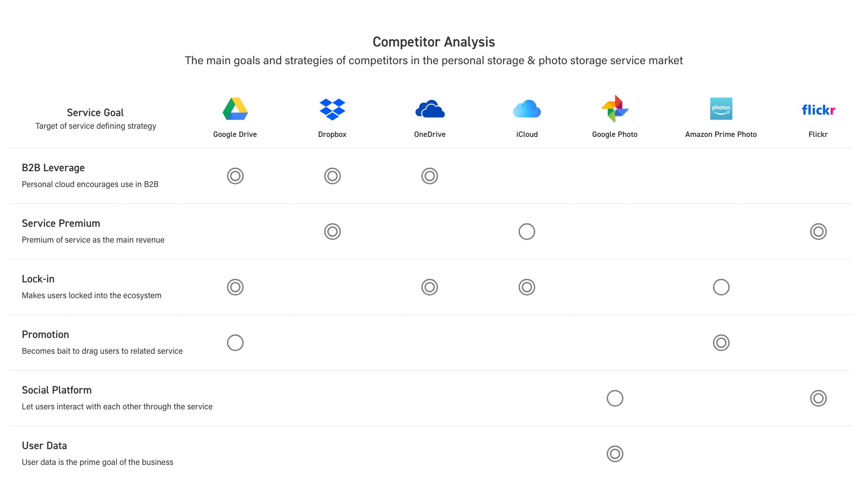Select the iCloud icon
Image resolution: width=868 pixels, height=488 pixels.
(527, 109)
